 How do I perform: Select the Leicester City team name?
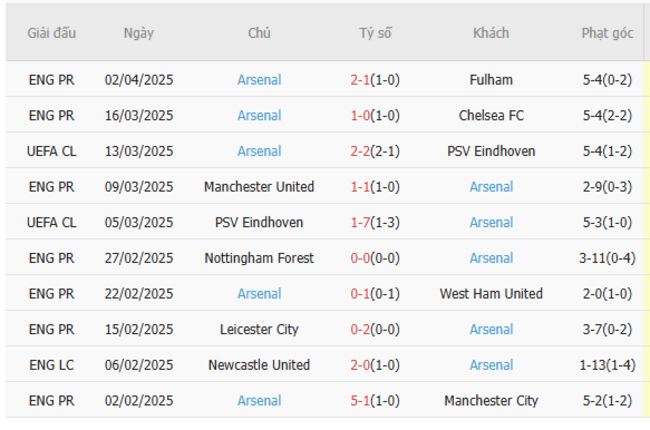(259, 329)
